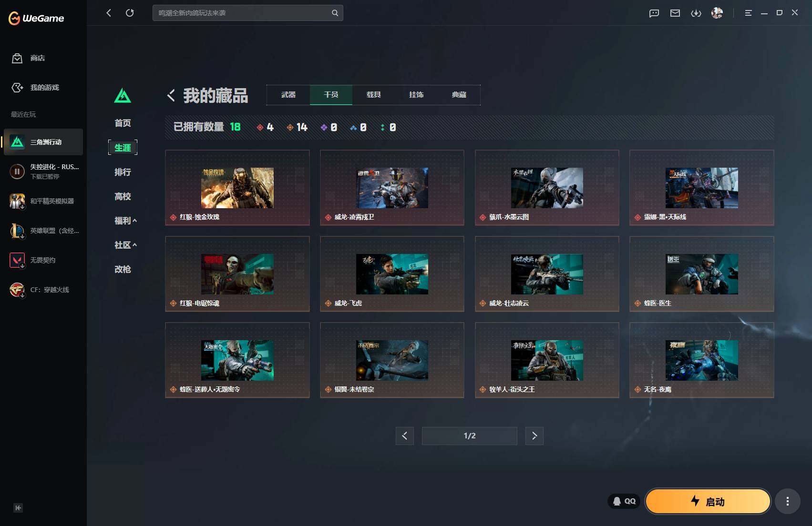This screenshot has width=812, height=526.
Task: Go to the next page of the collection
Action: click(534, 436)
